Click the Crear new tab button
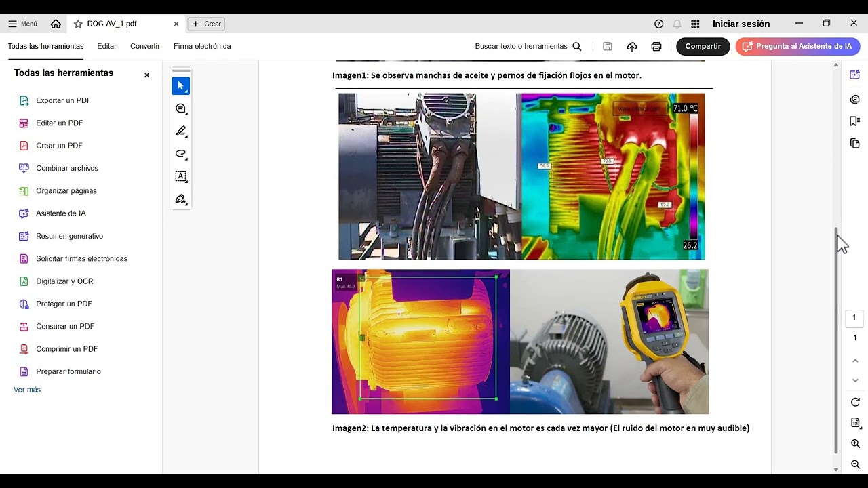This screenshot has height=488, width=868. pyautogui.click(x=206, y=24)
